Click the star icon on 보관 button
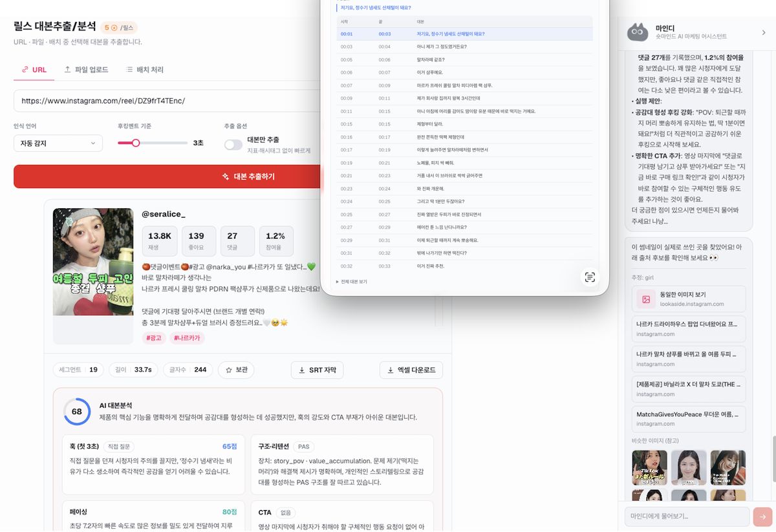Image resolution: width=776 pixels, height=532 pixels. coord(229,370)
